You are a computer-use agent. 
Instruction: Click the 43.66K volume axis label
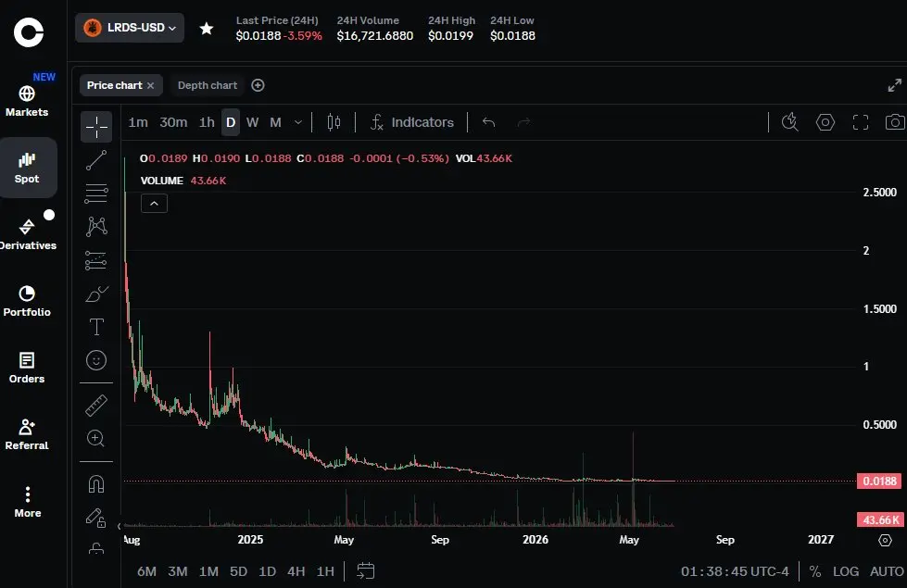(880, 519)
